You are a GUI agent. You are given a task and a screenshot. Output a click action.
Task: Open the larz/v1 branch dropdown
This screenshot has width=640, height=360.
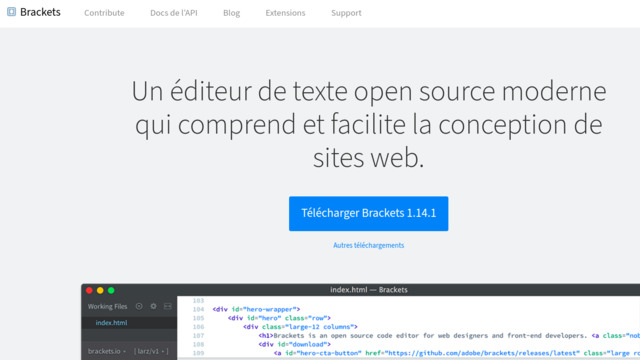point(151,351)
